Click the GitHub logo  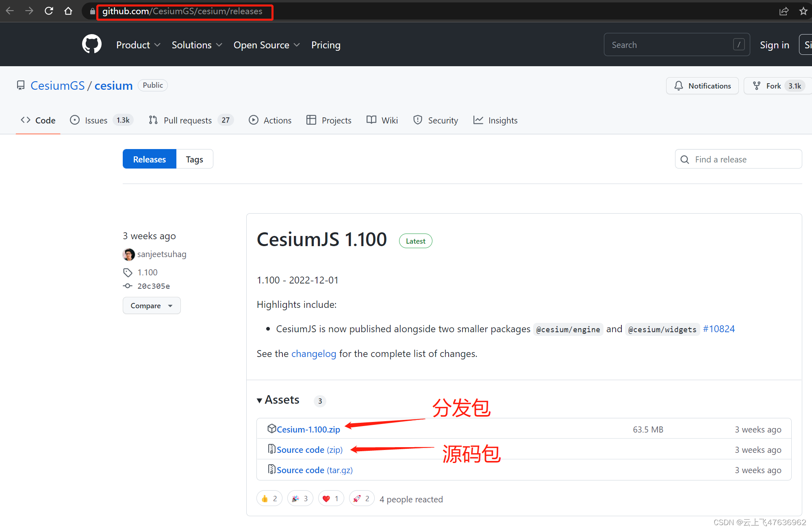click(x=91, y=44)
